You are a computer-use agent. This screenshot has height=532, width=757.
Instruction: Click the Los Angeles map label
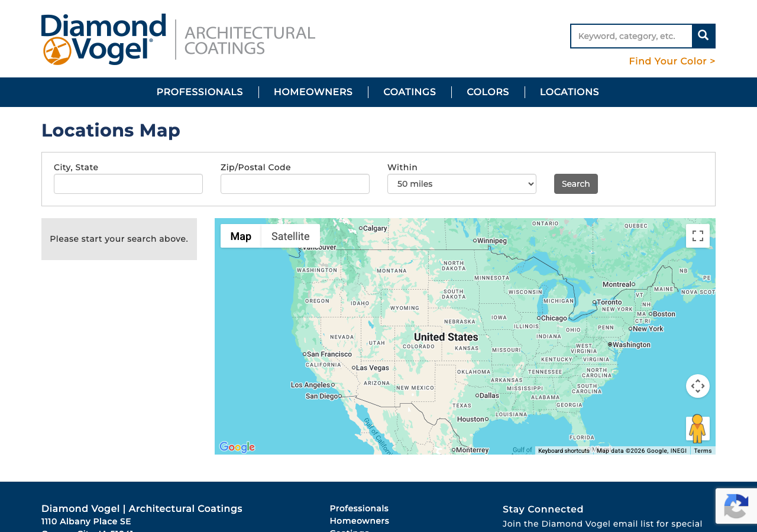pos(310,385)
